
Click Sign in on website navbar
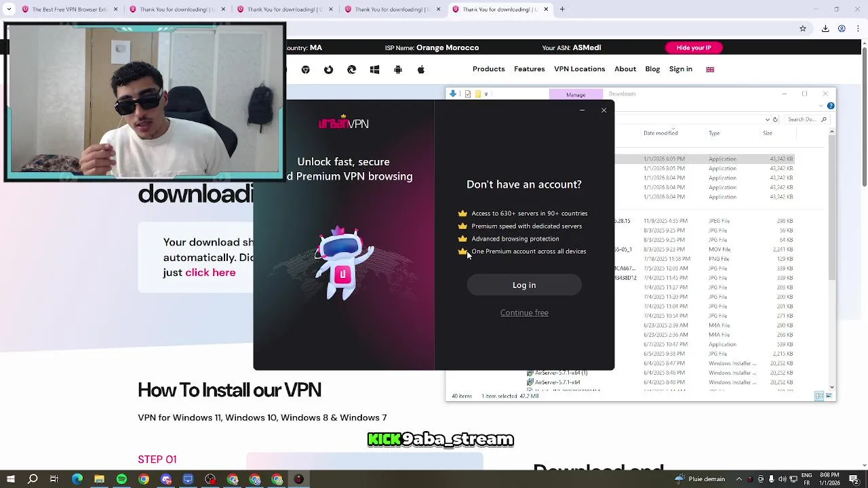(x=681, y=69)
